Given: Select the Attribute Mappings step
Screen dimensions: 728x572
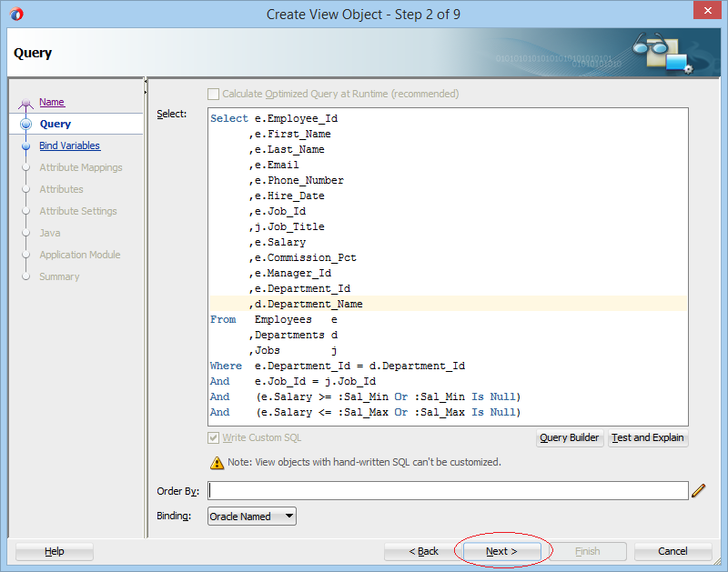Looking at the screenshot, I should point(81,167).
